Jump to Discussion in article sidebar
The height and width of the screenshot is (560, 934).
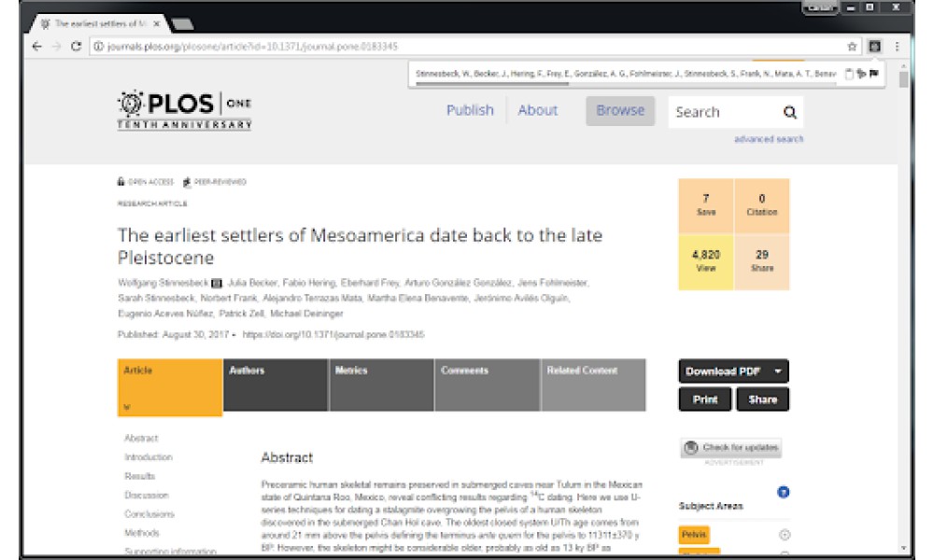(x=147, y=495)
